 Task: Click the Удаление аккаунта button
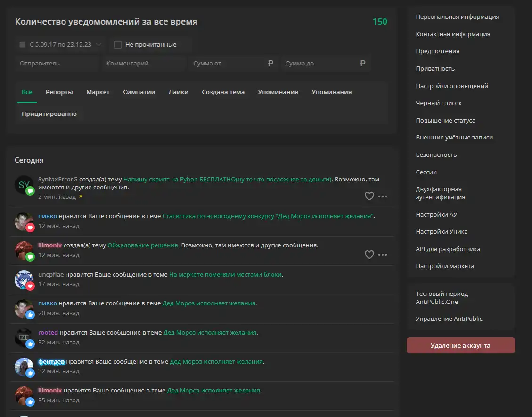click(460, 345)
